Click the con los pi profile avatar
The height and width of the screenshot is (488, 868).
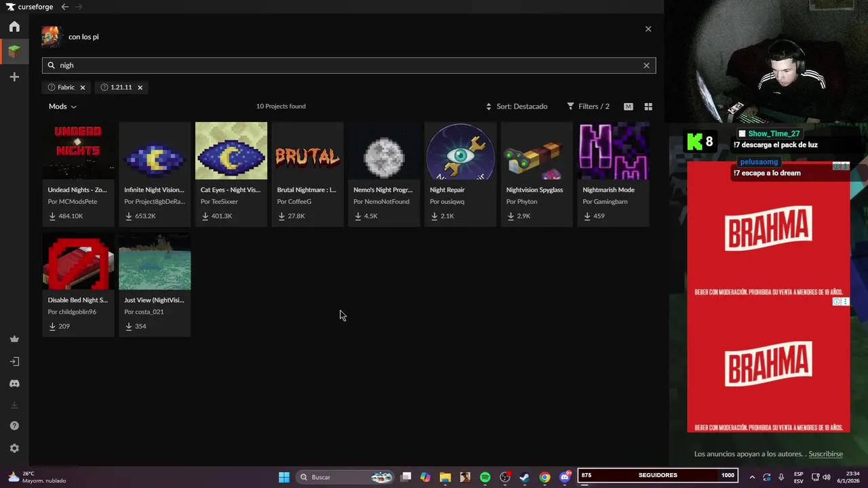[51, 37]
